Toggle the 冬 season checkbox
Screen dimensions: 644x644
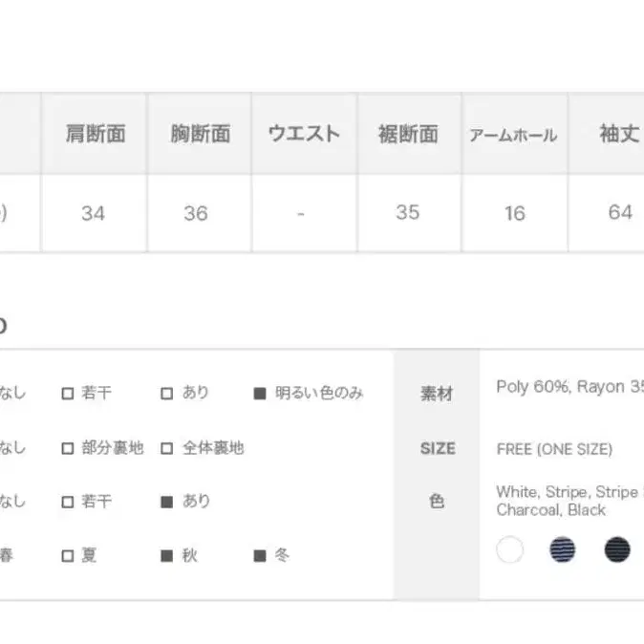pyautogui.click(x=260, y=556)
